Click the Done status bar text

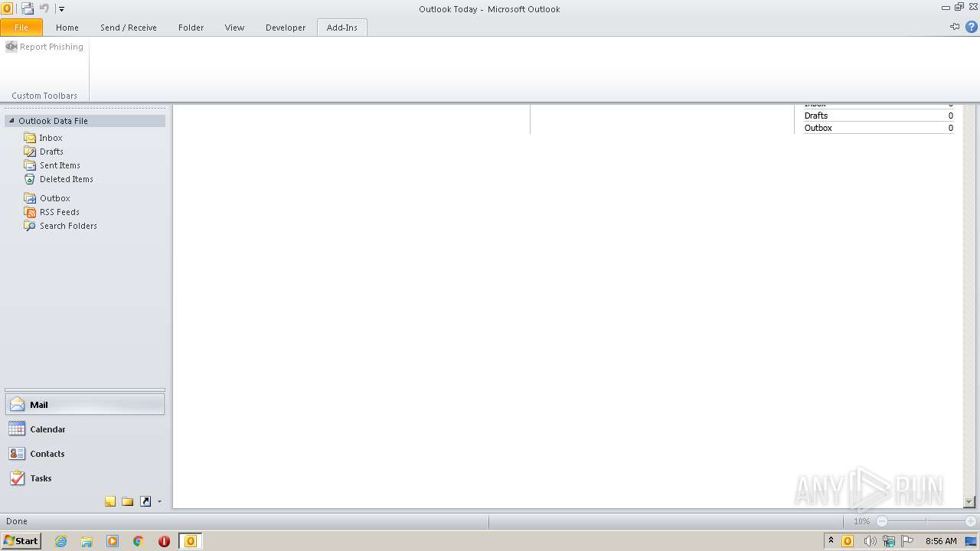[17, 521]
